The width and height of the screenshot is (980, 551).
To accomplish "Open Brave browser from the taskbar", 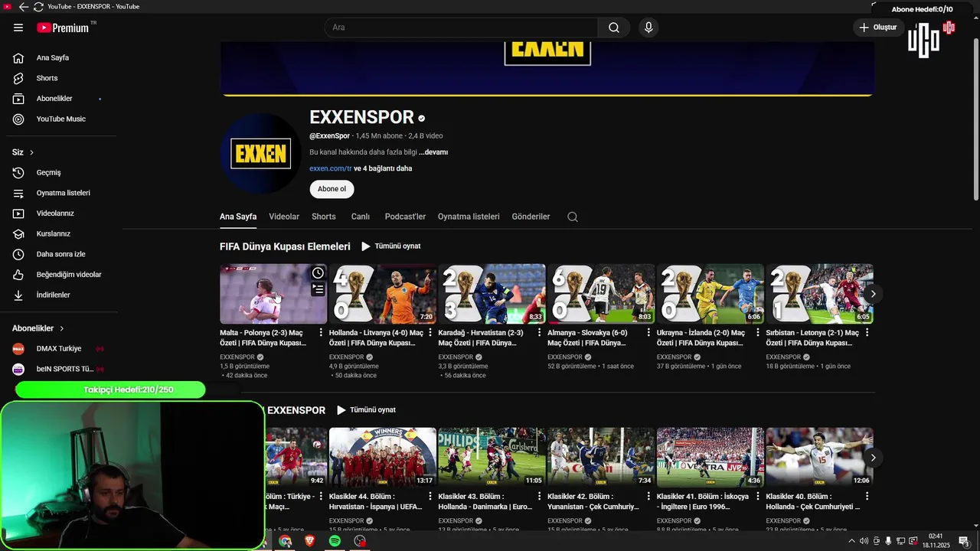I will pyautogui.click(x=310, y=541).
